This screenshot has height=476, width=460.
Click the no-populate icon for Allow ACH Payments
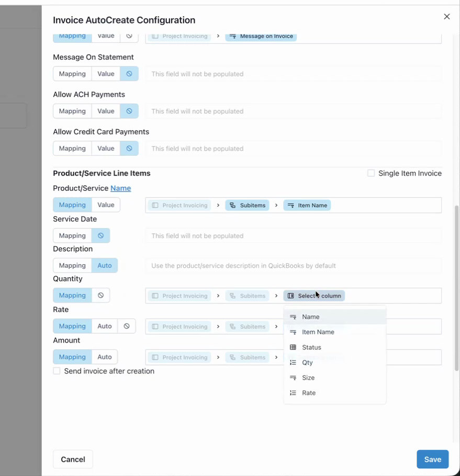point(129,111)
